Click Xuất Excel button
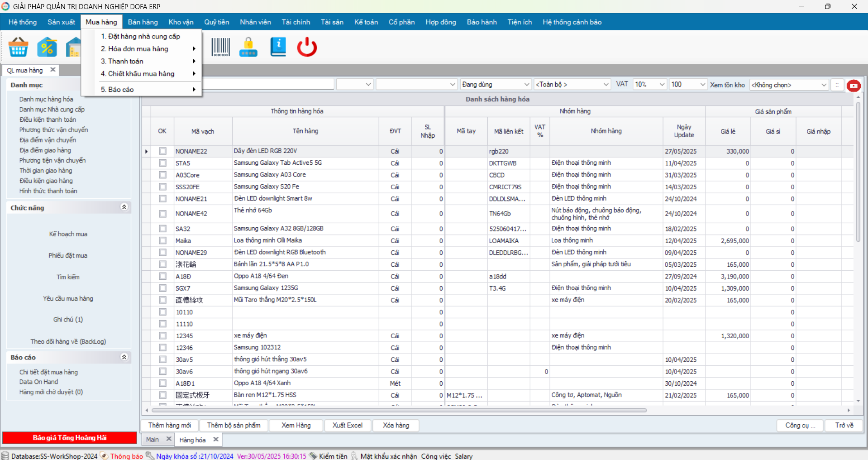Viewport: 868px width, 460px height. pos(348,425)
